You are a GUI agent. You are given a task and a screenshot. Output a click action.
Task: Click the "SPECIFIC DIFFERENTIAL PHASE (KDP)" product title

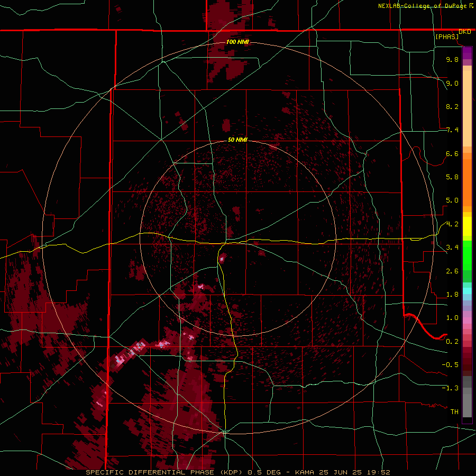(x=165, y=472)
